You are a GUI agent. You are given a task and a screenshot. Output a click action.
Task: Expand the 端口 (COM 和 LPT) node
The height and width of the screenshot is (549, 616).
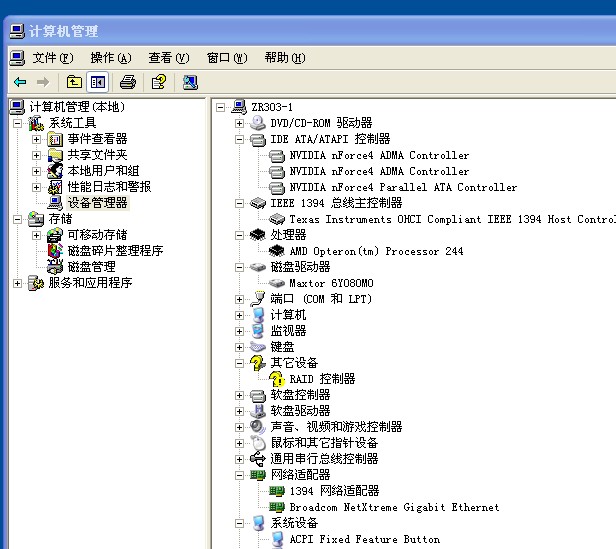pyautogui.click(x=239, y=299)
